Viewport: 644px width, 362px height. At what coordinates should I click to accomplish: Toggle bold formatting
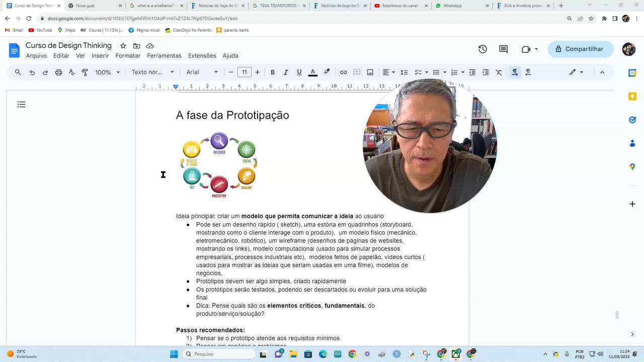(273, 72)
